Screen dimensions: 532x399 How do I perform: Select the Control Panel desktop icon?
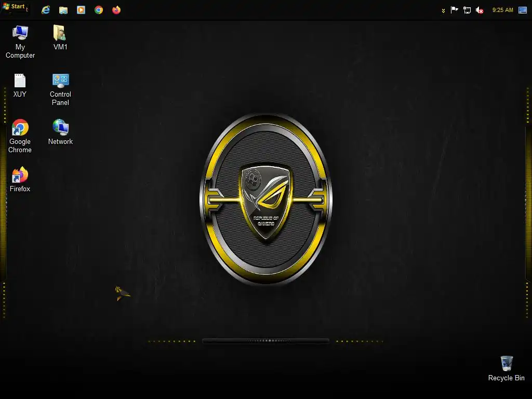(x=60, y=89)
